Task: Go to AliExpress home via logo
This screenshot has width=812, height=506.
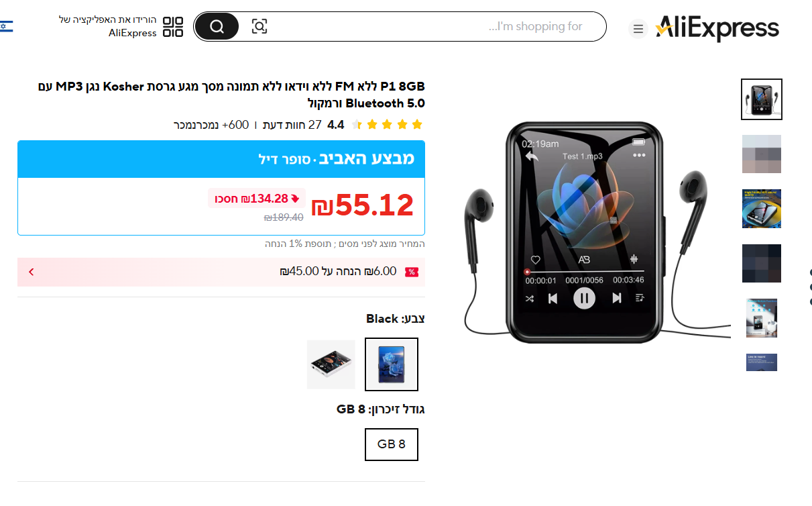Action: (x=717, y=28)
